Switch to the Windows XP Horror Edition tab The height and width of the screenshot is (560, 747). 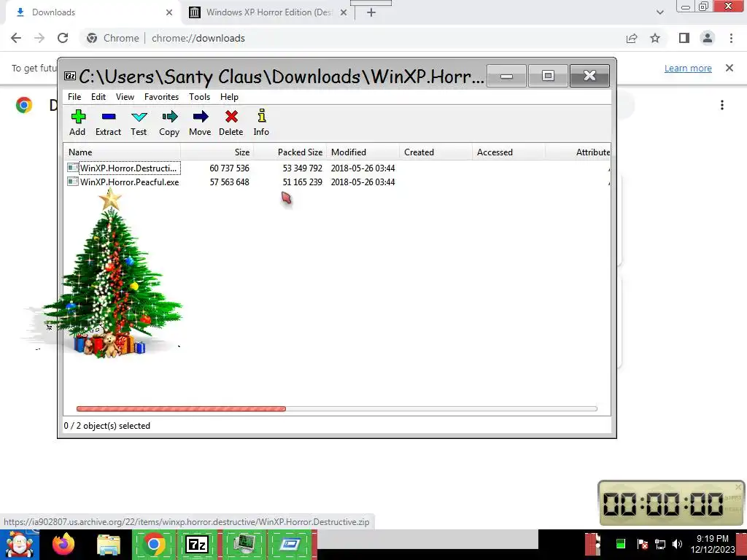click(269, 12)
